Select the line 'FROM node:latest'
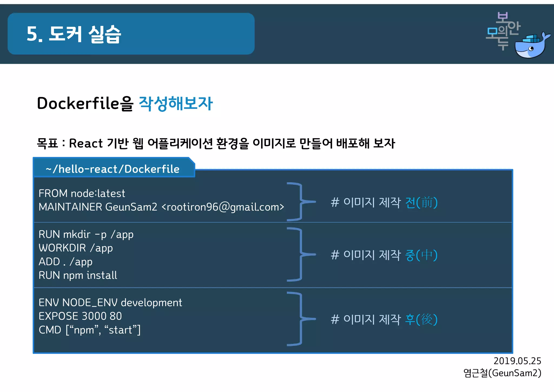This screenshot has height=392, width=554. coord(82,193)
